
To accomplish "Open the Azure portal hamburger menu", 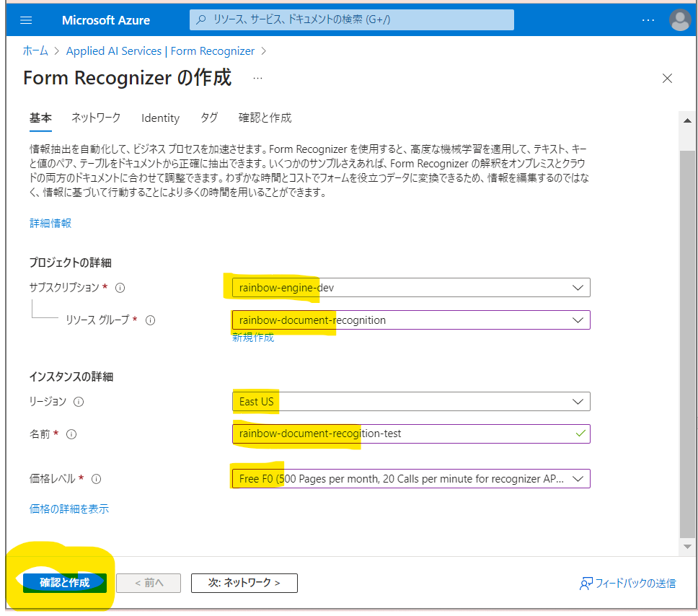I will tap(26, 20).
